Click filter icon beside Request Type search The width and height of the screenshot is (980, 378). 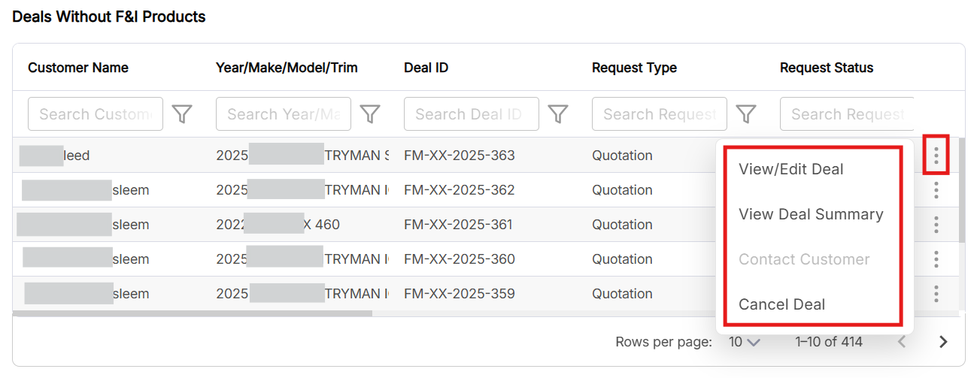pyautogui.click(x=745, y=114)
